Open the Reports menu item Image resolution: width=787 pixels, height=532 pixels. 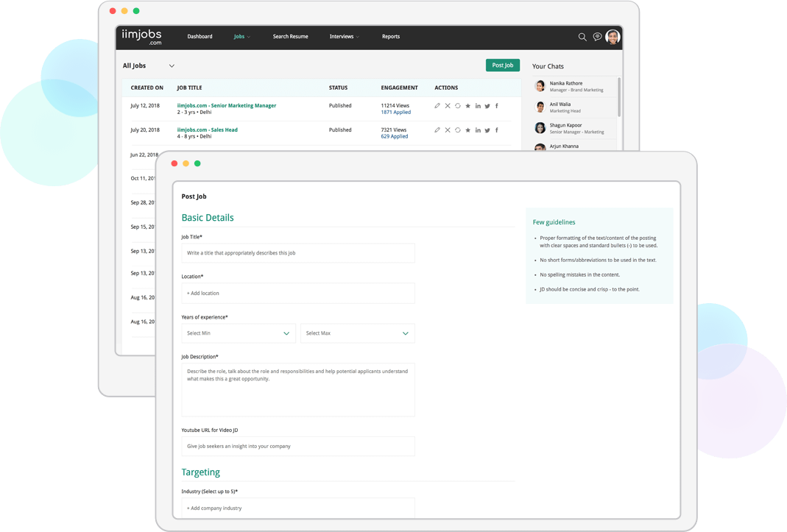[390, 37]
